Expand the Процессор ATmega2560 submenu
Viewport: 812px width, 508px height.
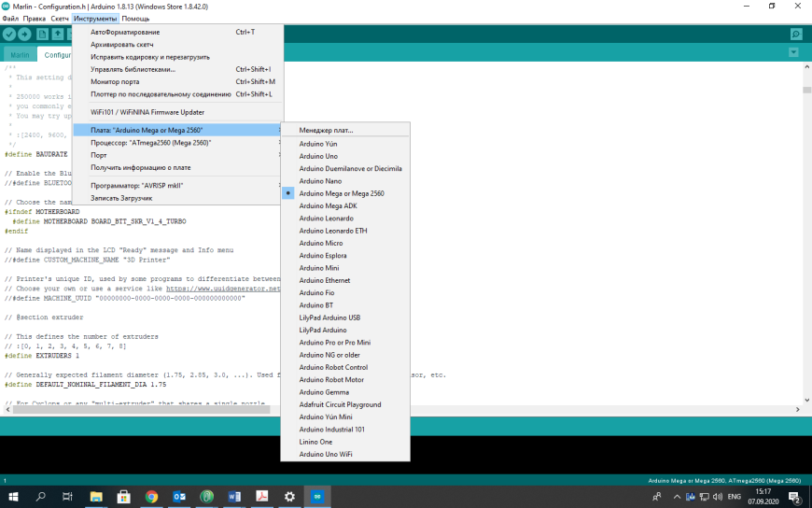click(x=177, y=143)
